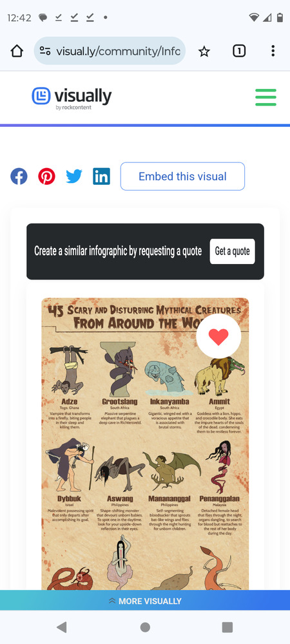Share via Twitter bird icon

pos(74,176)
